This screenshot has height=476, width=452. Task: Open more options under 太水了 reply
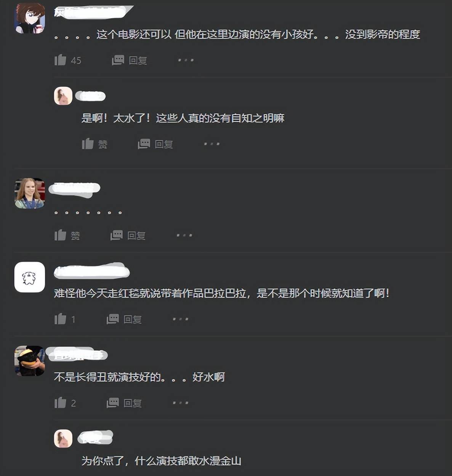tap(212, 144)
